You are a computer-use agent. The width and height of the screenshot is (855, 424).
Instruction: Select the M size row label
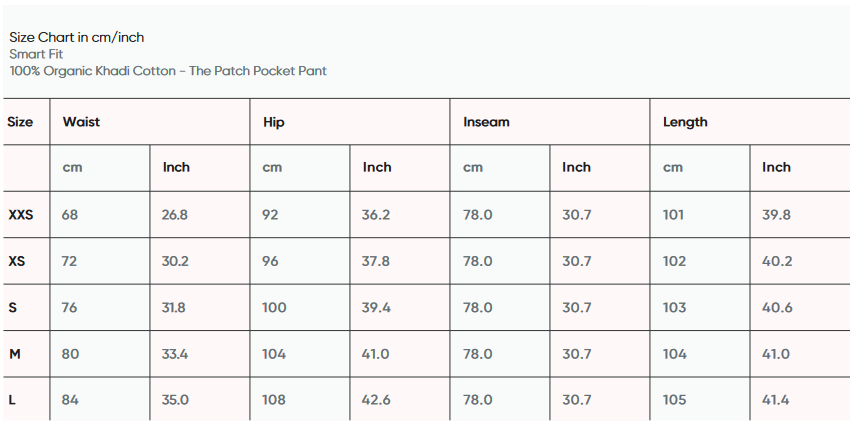click(x=14, y=354)
